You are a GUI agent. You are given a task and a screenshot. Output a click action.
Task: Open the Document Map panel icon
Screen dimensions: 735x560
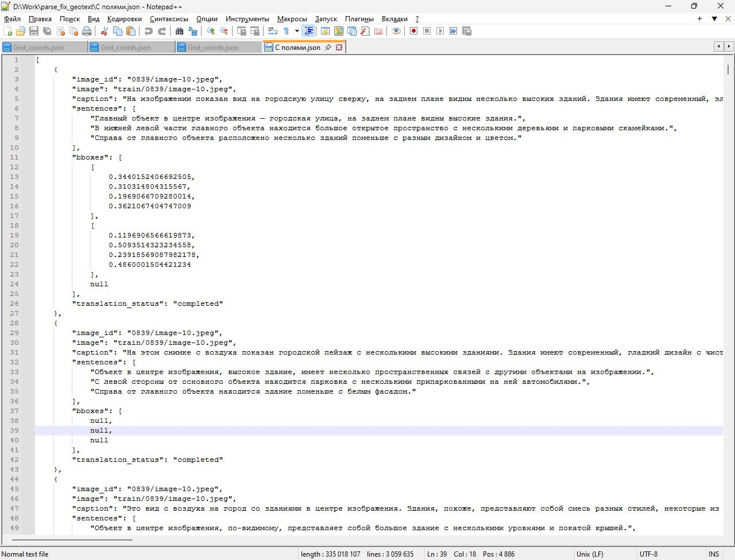[339, 31]
